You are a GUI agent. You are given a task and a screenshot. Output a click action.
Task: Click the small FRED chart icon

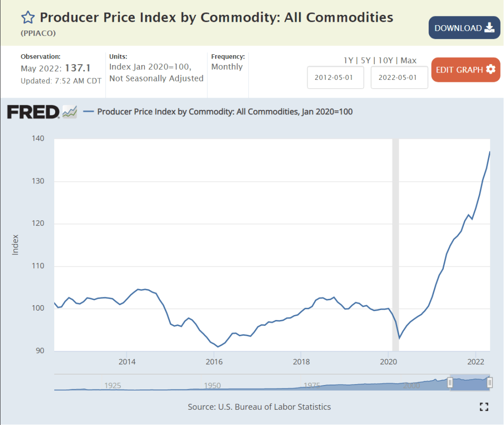69,112
